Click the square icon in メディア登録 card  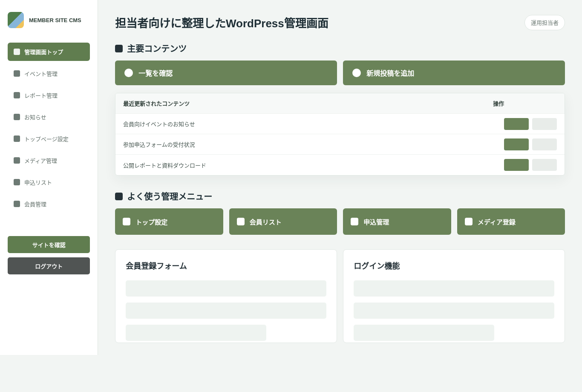click(x=469, y=222)
